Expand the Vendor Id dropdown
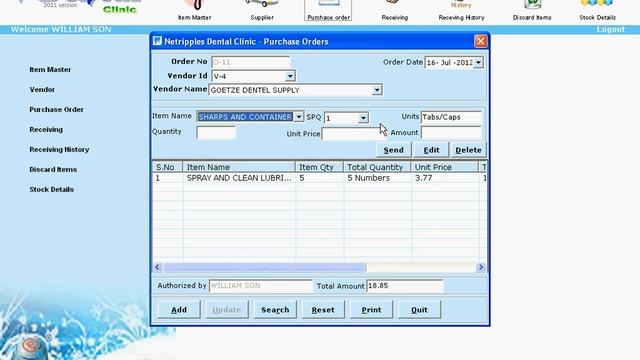 point(290,76)
